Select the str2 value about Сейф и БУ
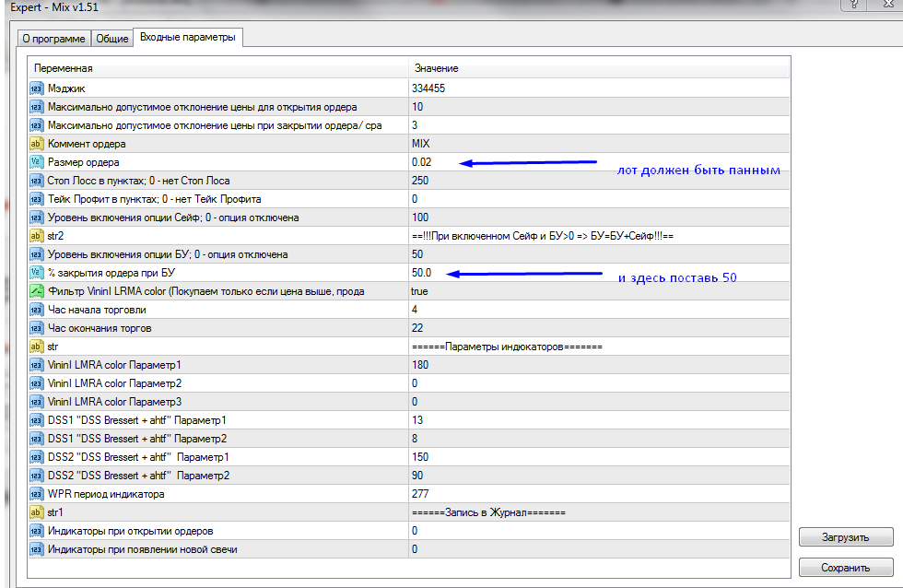The image size is (903, 588). point(543,236)
